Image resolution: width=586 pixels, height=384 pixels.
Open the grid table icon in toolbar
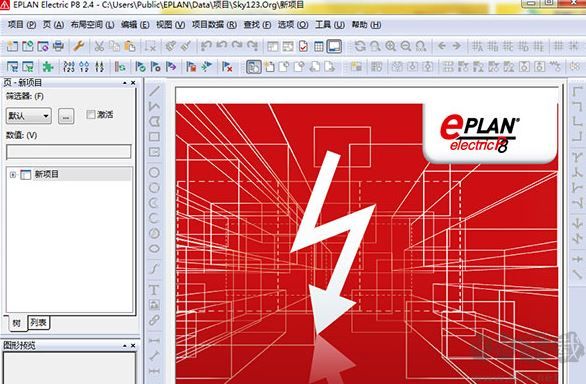pos(319,46)
